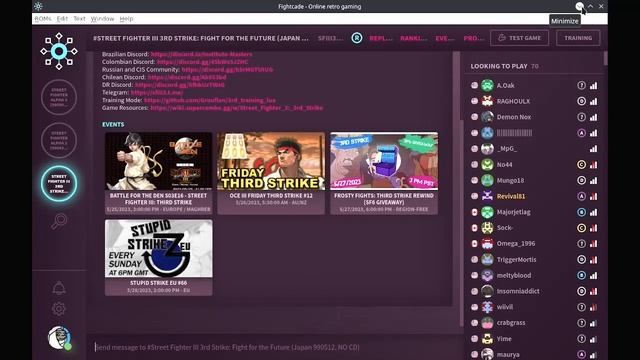Image resolution: width=640 pixels, height=360 pixels.
Task: Open the Colombian Discord link
Action: [202, 62]
